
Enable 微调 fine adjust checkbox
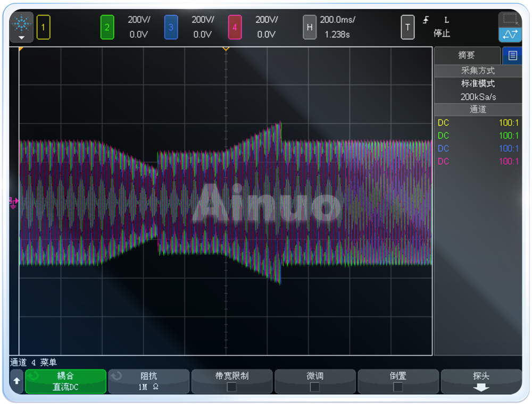(315, 386)
